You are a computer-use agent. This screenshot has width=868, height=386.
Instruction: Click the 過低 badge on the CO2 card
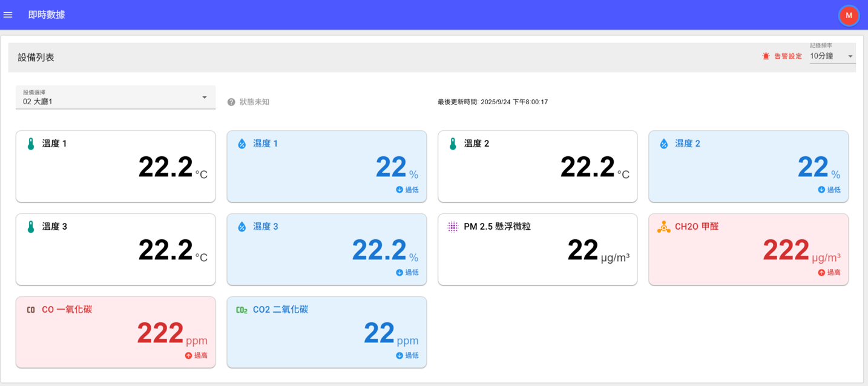(x=408, y=355)
